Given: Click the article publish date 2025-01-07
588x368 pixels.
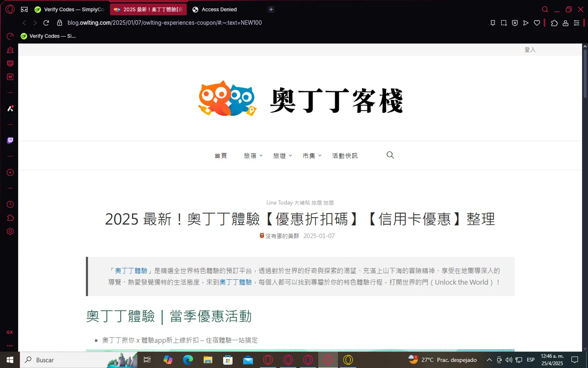Looking at the screenshot, I should (319, 236).
